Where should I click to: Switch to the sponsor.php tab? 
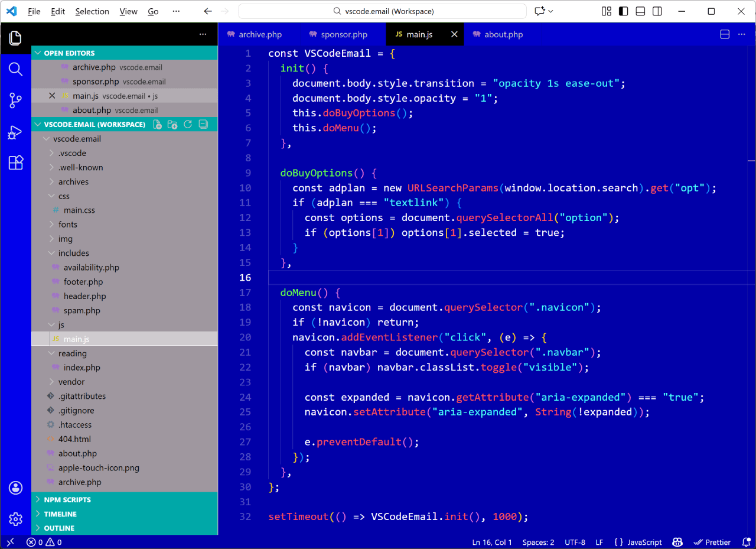pyautogui.click(x=343, y=34)
